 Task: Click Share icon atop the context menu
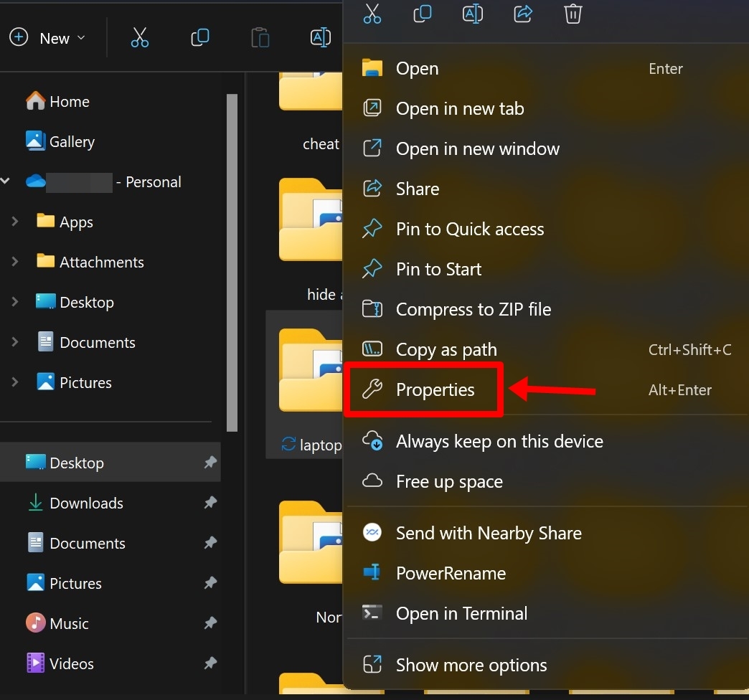coord(522,14)
